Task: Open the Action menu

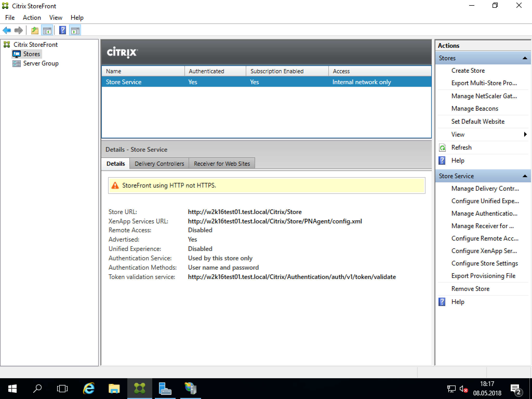Action: 32,18
